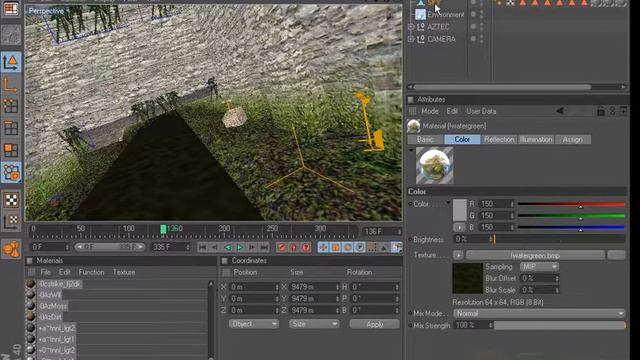
Task: Play animation backwards
Action: click(227, 247)
